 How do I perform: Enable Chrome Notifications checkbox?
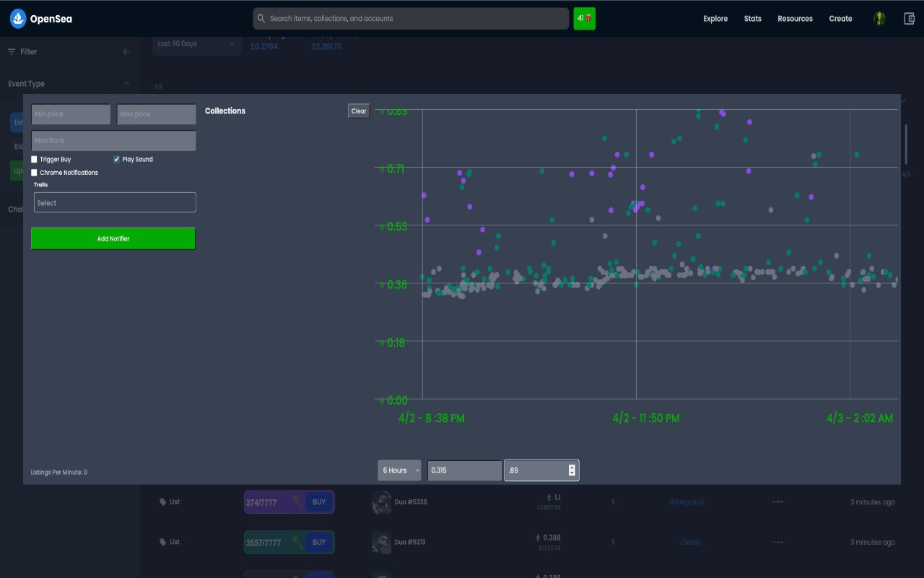click(35, 173)
